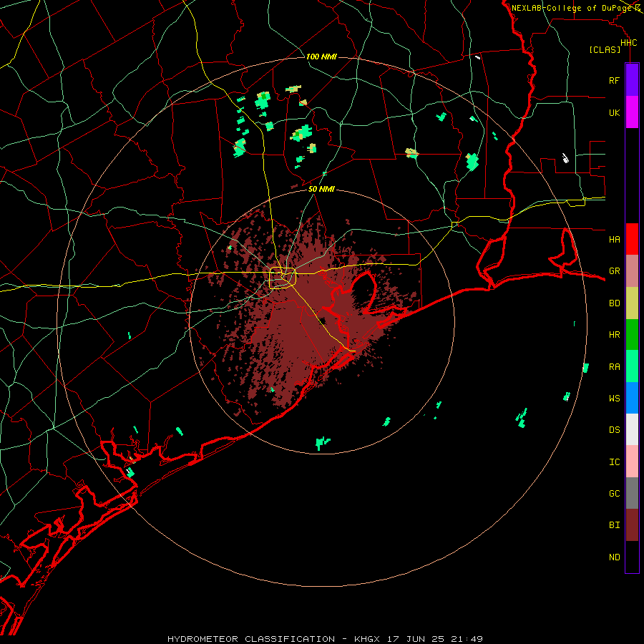Viewport: 644px width, 644px height.
Task: Click the ND legend label
Action: pos(614,557)
